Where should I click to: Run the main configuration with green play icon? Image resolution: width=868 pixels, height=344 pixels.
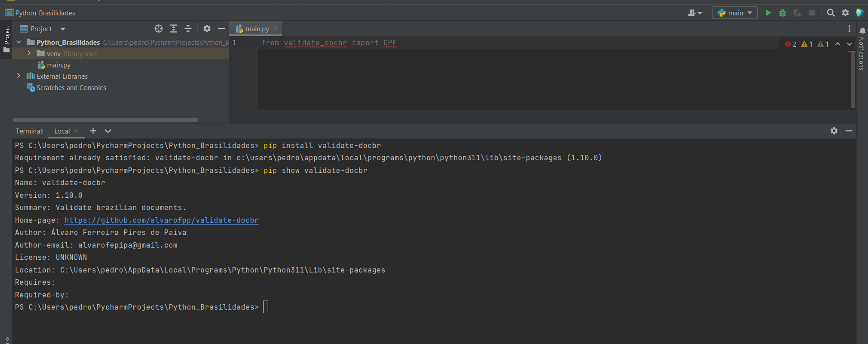(x=768, y=13)
